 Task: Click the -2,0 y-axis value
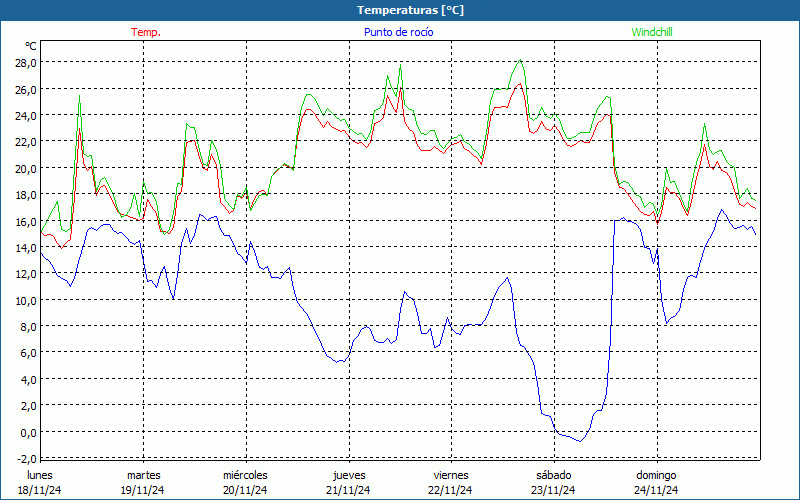27,458
